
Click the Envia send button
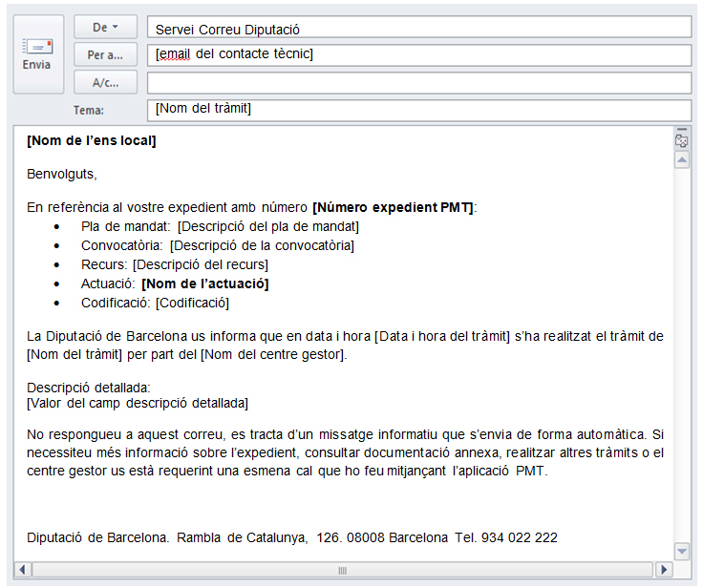pos(38,54)
